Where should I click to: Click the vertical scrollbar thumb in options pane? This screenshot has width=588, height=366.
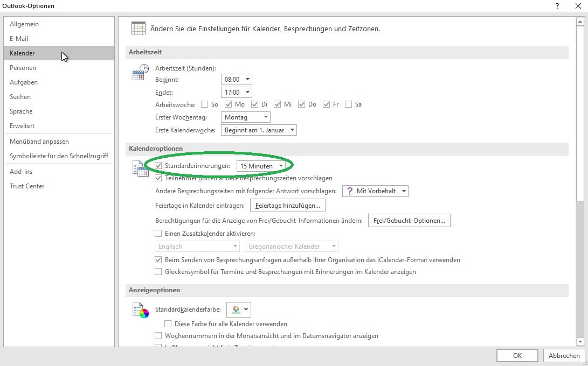tap(580, 114)
